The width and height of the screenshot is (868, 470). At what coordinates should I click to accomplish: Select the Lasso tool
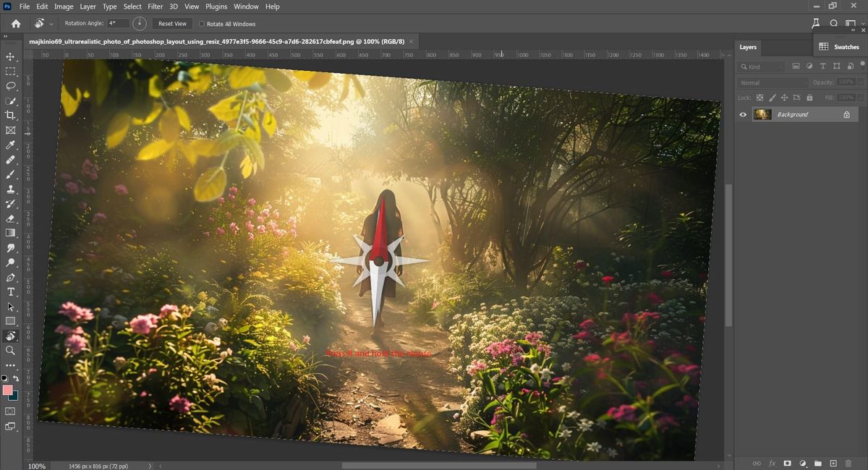[x=10, y=86]
